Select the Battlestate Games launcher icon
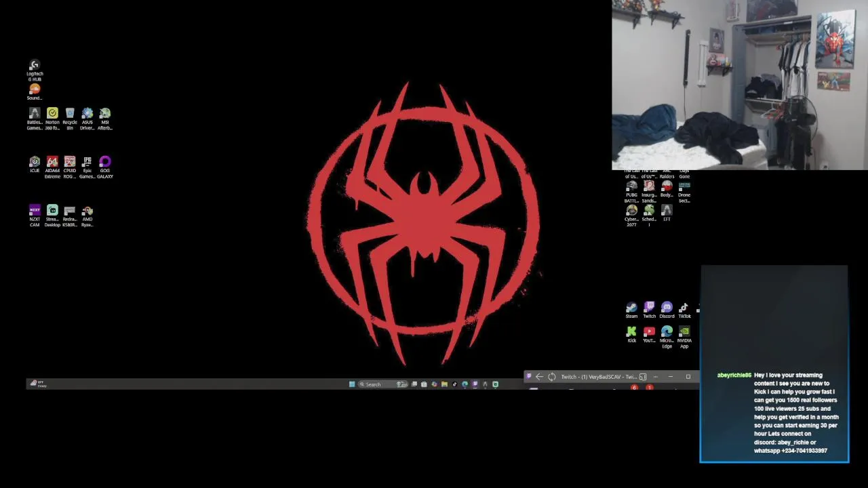Viewport: 868px width, 488px height. 35,119
